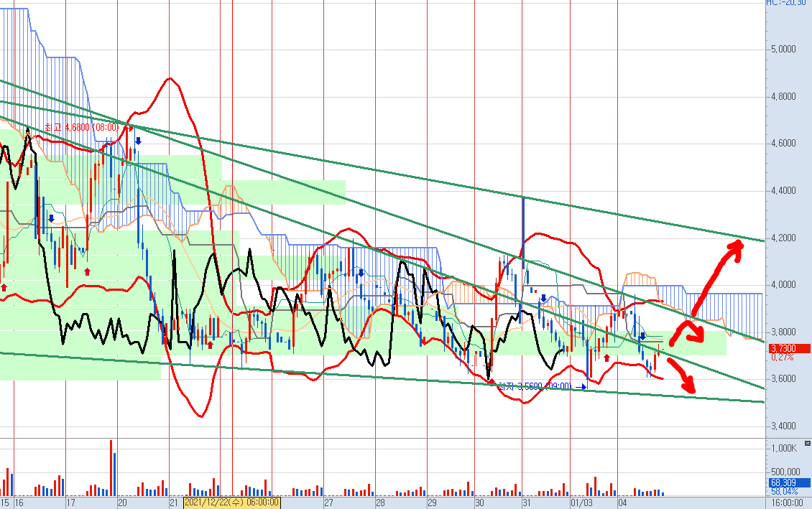812x509 pixels.
Task: Select date 30 on the time axis
Action: (x=479, y=503)
